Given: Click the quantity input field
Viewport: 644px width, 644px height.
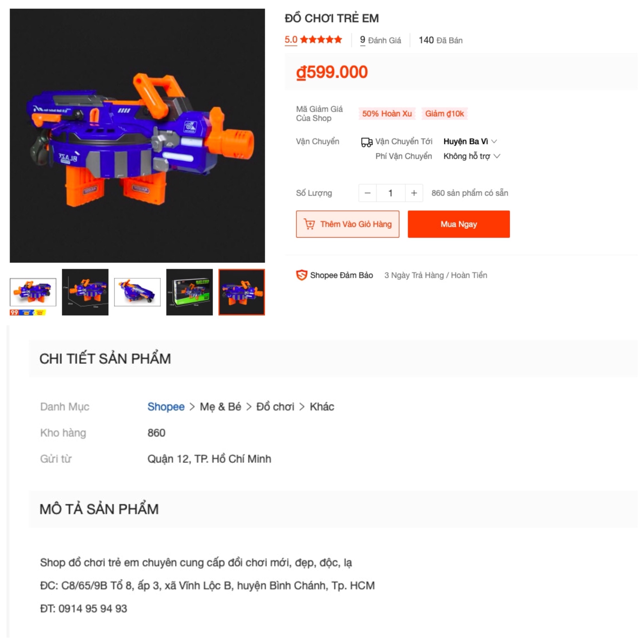Looking at the screenshot, I should 391,193.
